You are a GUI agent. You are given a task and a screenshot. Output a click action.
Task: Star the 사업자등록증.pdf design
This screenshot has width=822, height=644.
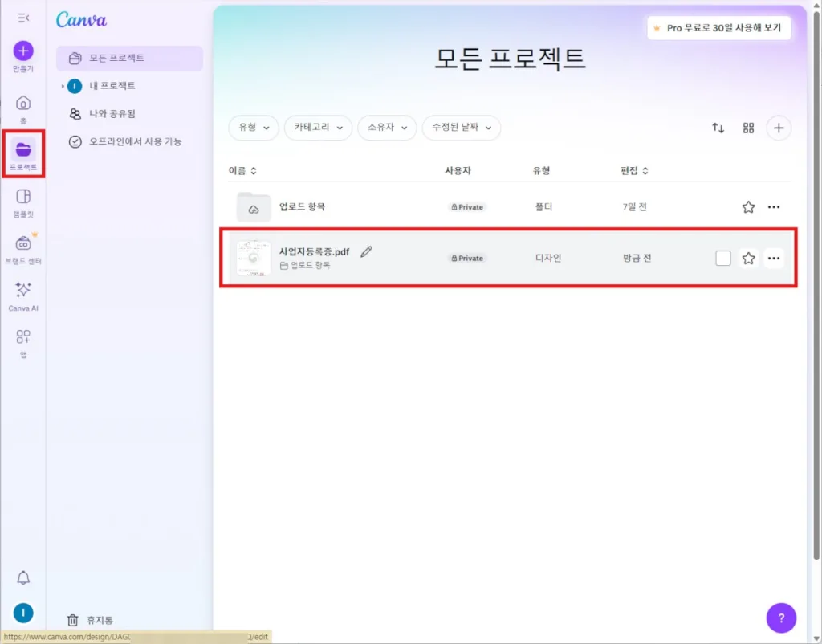pos(748,259)
